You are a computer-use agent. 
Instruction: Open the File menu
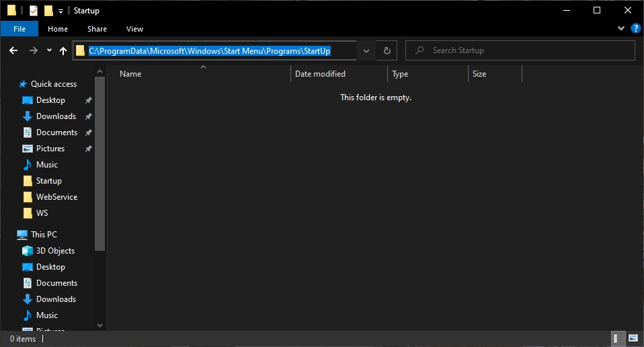point(19,29)
